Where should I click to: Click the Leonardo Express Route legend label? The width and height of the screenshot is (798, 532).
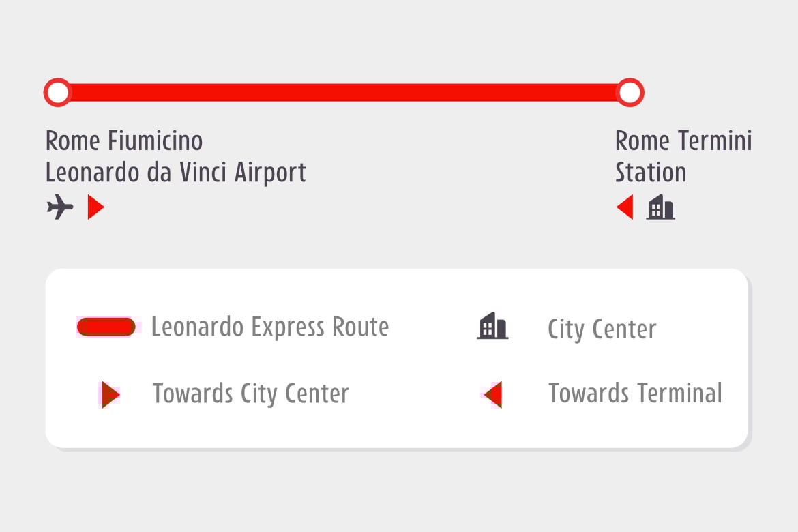(x=270, y=327)
